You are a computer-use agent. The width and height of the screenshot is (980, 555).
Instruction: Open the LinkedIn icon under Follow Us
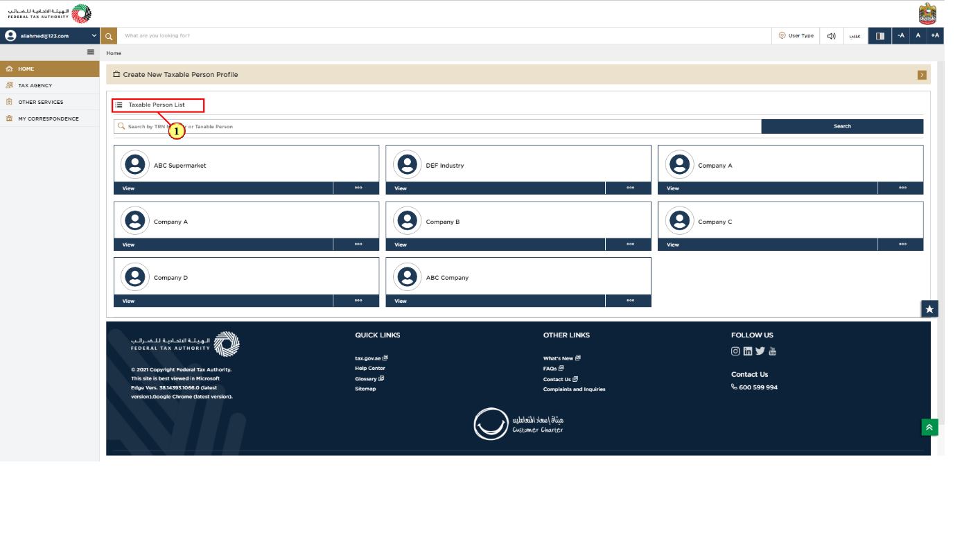pos(748,351)
